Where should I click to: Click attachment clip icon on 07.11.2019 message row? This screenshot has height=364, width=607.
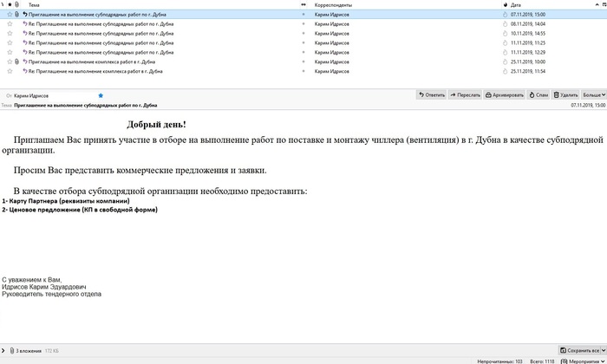pos(16,15)
